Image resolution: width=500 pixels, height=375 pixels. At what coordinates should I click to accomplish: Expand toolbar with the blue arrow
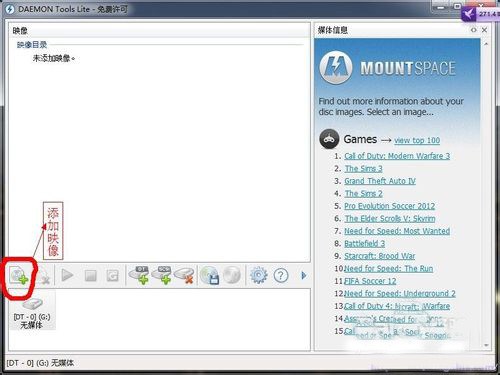click(x=304, y=276)
